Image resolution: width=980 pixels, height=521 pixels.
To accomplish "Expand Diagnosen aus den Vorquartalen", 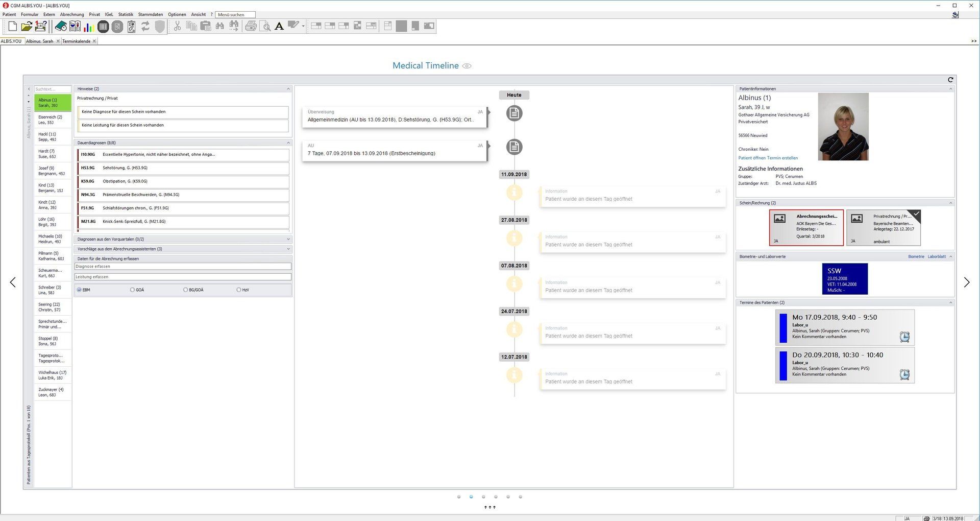I will (x=288, y=239).
